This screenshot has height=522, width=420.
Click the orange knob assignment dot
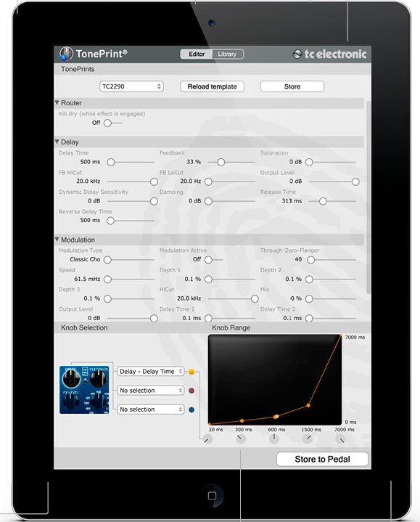pos(192,372)
